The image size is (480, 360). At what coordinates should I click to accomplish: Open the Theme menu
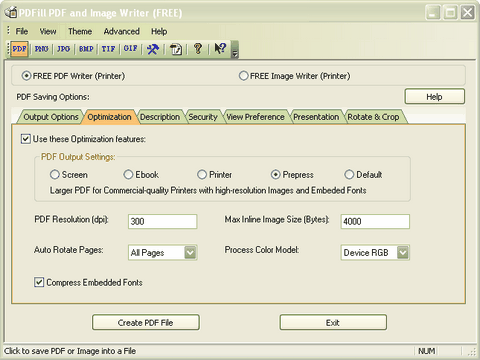(x=80, y=31)
